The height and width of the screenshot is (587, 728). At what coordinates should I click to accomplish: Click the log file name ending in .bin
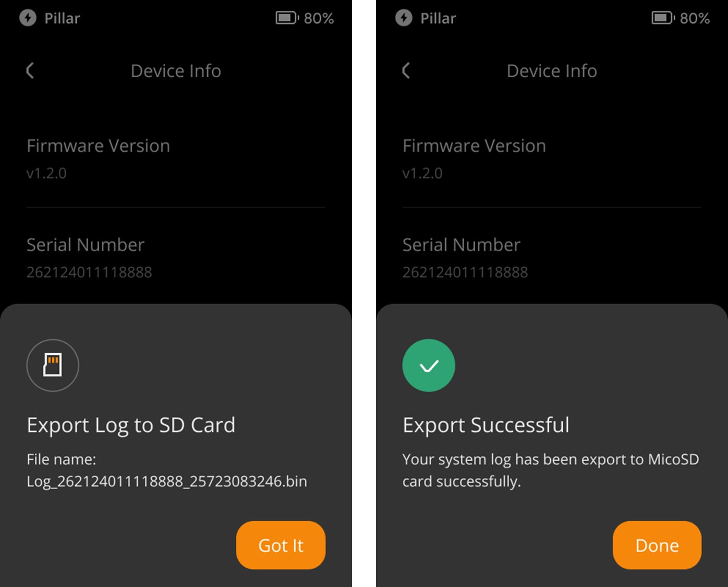[x=167, y=481]
